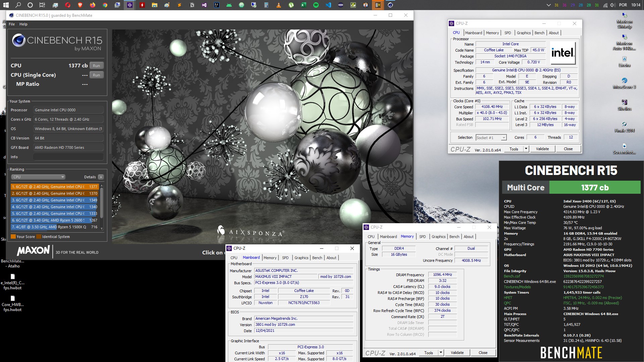Run the CPU multi-core benchmark
This screenshot has width=644, height=362.
click(97, 66)
